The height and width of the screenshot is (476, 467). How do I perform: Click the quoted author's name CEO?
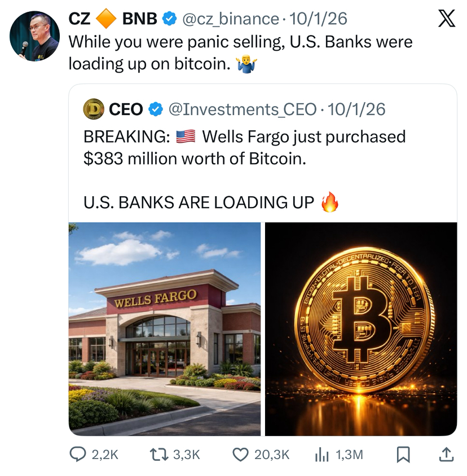[x=126, y=109]
